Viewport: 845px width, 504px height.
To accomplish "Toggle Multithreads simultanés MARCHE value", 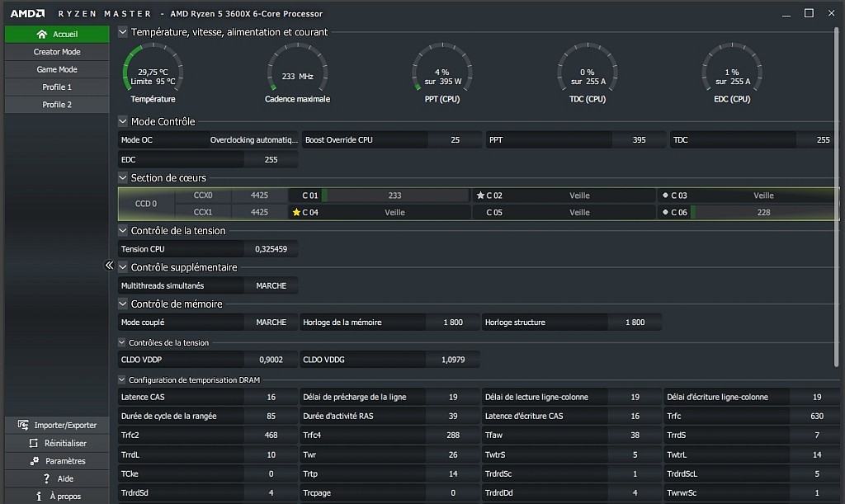I will (x=271, y=285).
